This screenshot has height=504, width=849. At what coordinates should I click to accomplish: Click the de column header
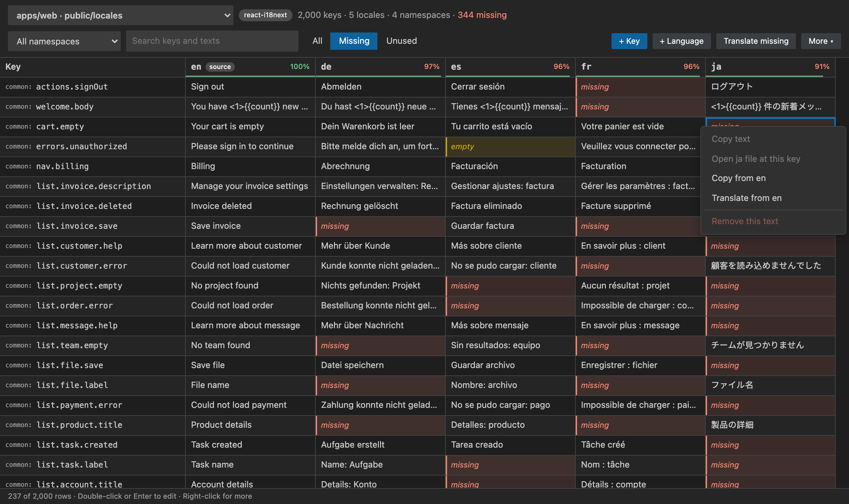point(380,67)
